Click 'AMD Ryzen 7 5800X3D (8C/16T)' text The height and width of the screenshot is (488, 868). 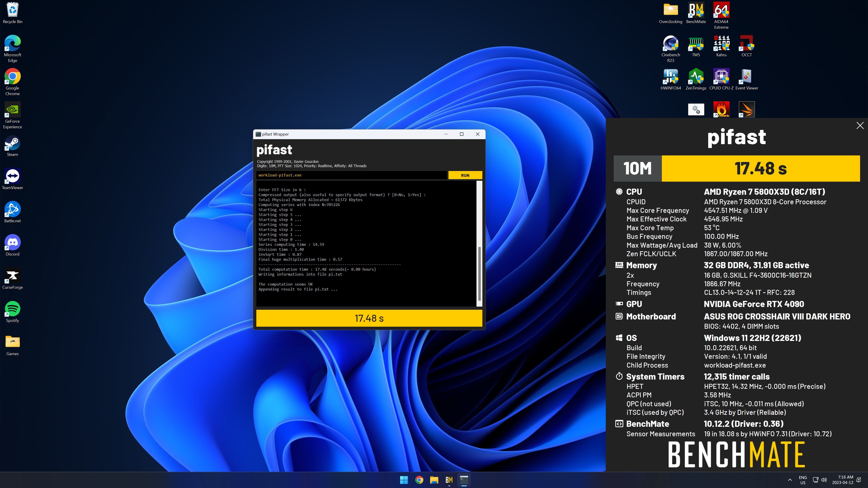click(x=764, y=192)
